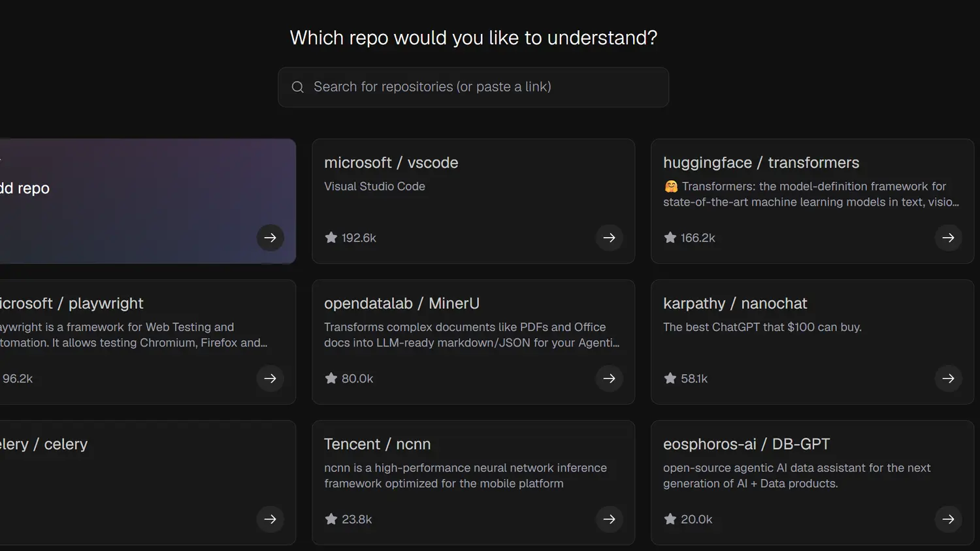Viewport: 980px width, 551px height.
Task: Click the arrow on microsoft / vscode card
Action: 609,238
